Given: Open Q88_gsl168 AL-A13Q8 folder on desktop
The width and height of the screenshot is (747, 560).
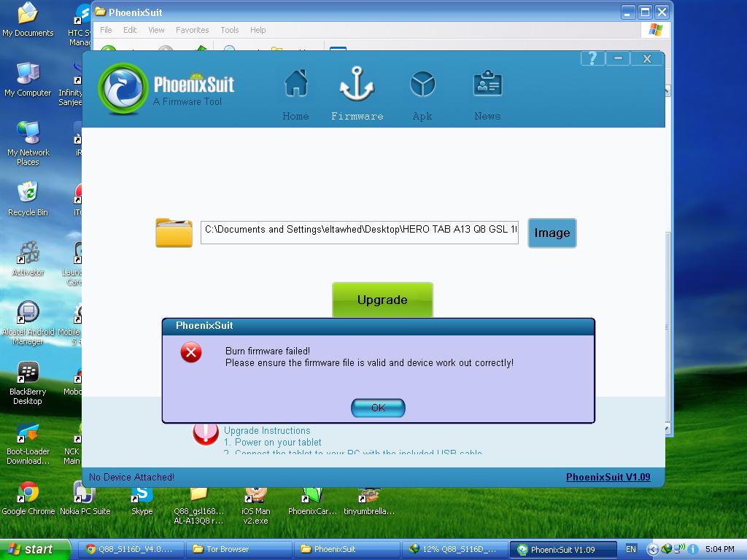Looking at the screenshot, I should click(x=198, y=506).
